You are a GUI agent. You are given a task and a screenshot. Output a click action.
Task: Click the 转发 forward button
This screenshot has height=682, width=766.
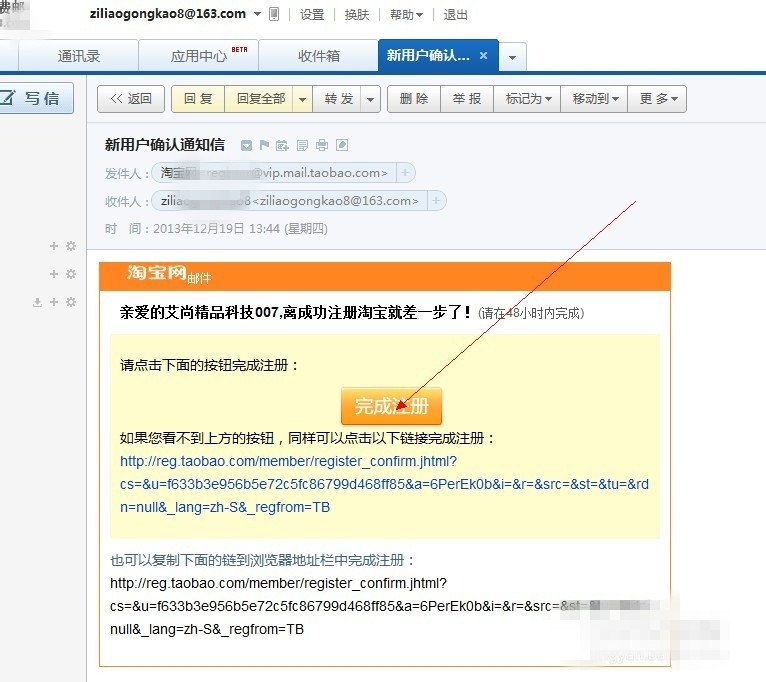[x=339, y=99]
